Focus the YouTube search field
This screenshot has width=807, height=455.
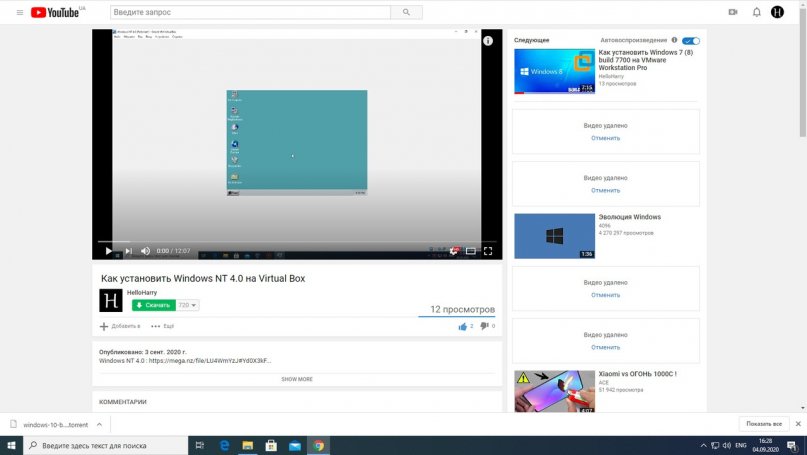point(249,12)
